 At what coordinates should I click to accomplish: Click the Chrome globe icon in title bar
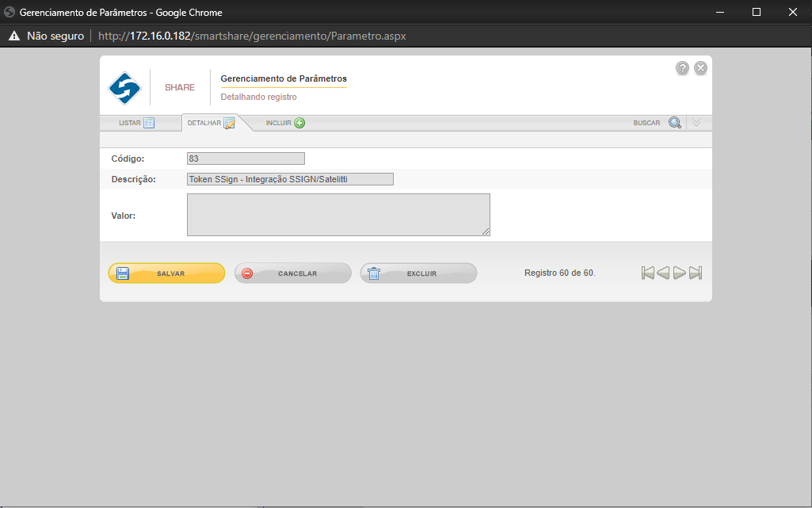tap(10, 12)
